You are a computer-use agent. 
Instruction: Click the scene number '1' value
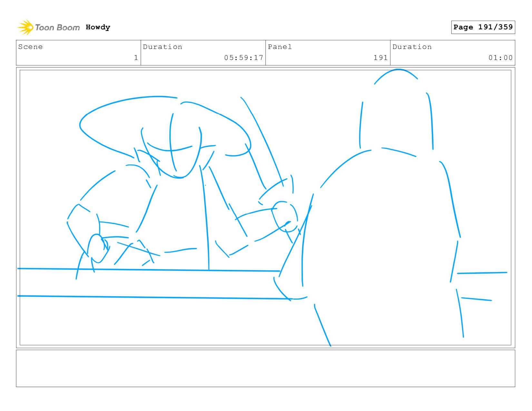coord(136,58)
